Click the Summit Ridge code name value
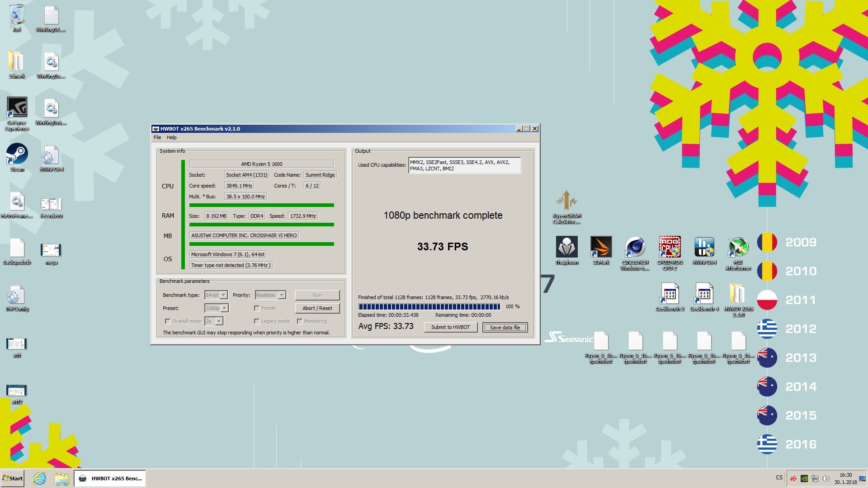The height and width of the screenshot is (488, 868). (x=320, y=175)
